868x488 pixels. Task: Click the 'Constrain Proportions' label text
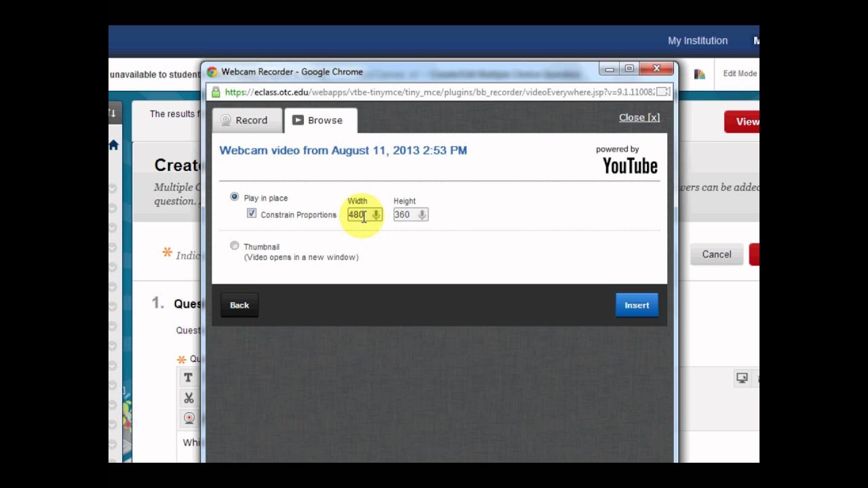point(298,215)
